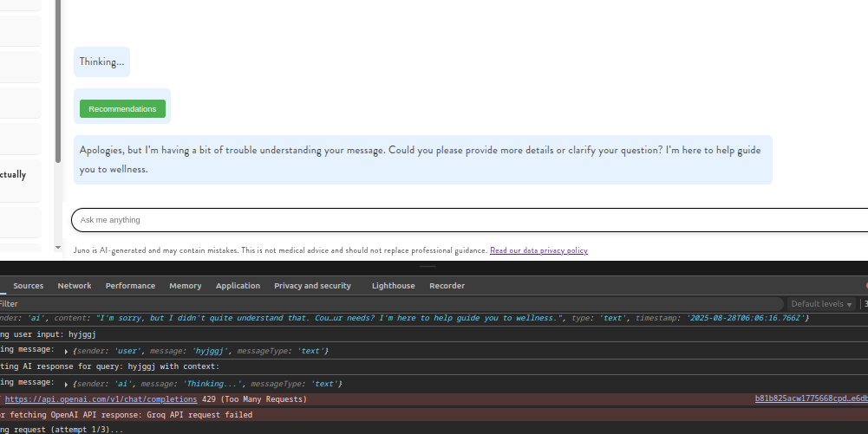Click the api.openai.com chat completions URL

(101, 399)
